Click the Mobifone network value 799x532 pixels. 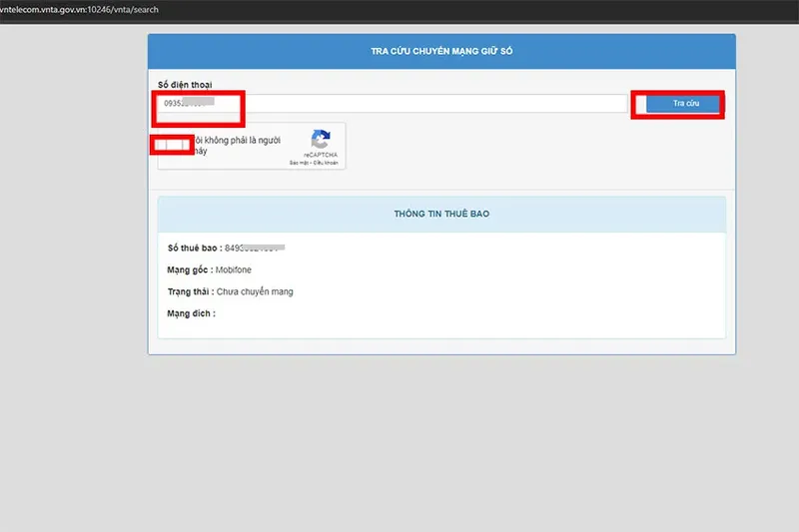point(233,269)
